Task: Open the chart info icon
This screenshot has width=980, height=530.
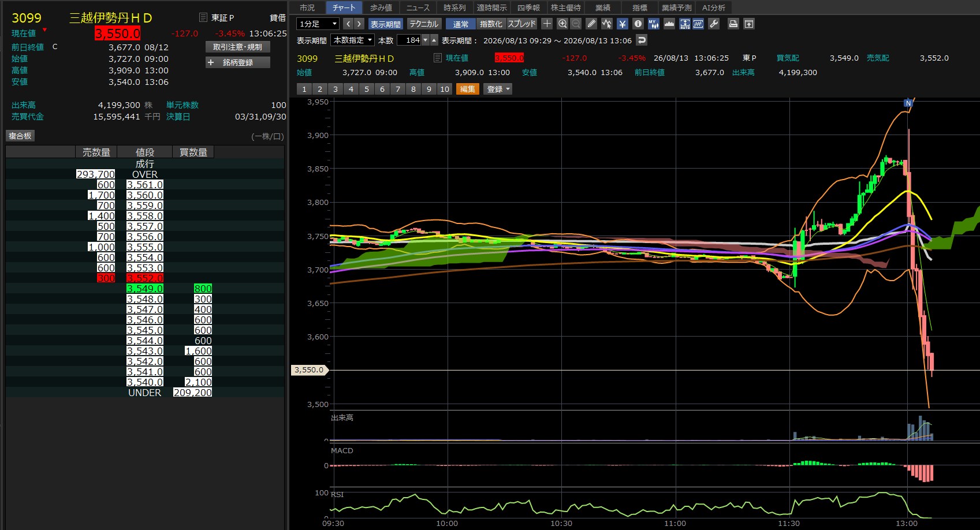Action: coord(638,24)
